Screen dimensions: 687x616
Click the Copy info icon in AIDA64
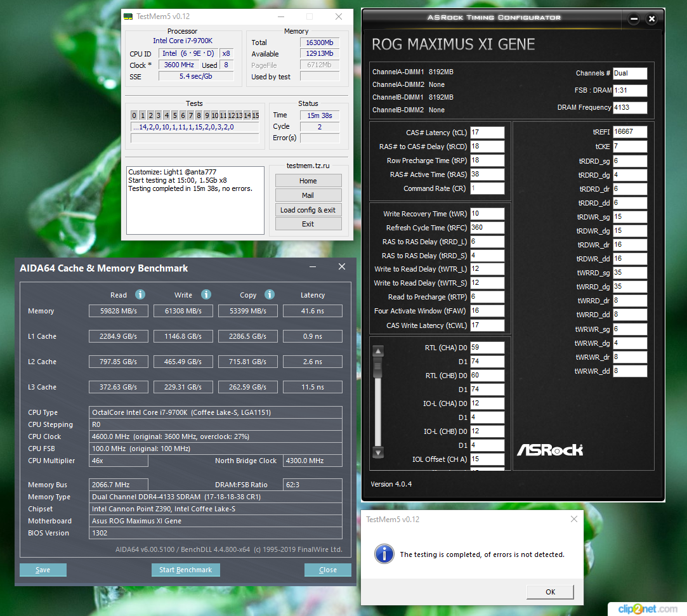pos(270,294)
